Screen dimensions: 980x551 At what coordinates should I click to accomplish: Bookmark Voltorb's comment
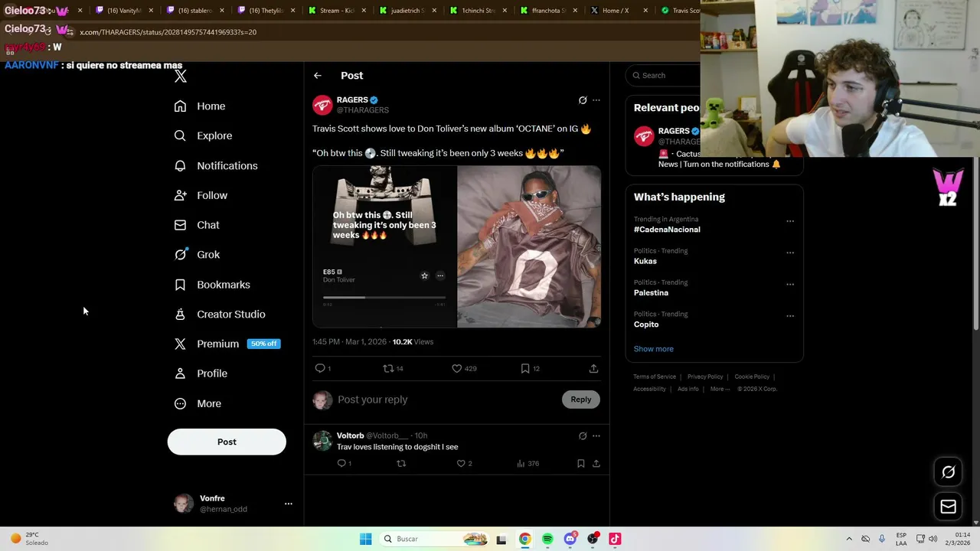580,464
